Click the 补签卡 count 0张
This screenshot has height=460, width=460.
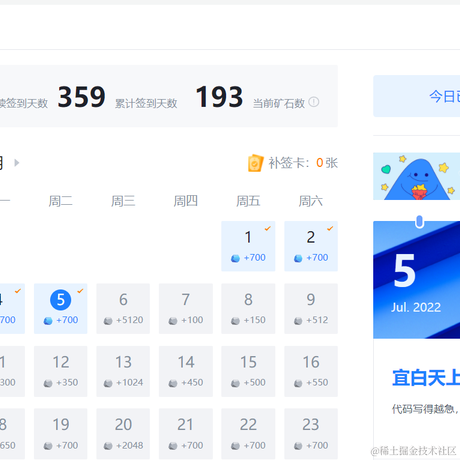[x=327, y=163]
